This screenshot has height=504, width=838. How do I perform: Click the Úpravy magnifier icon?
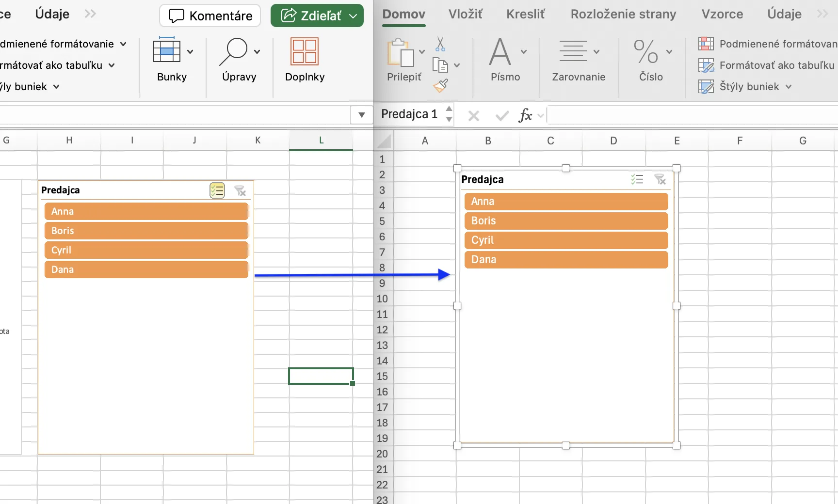coord(234,51)
